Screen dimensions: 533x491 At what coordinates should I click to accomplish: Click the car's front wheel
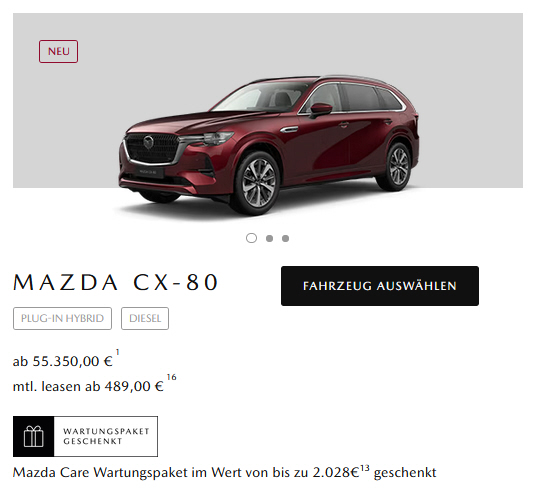(x=258, y=183)
